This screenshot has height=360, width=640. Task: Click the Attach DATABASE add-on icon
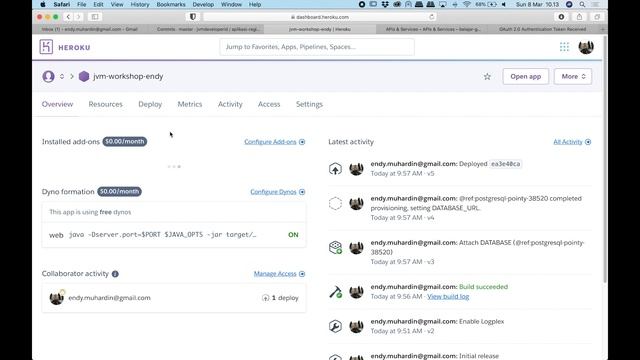pos(335,247)
